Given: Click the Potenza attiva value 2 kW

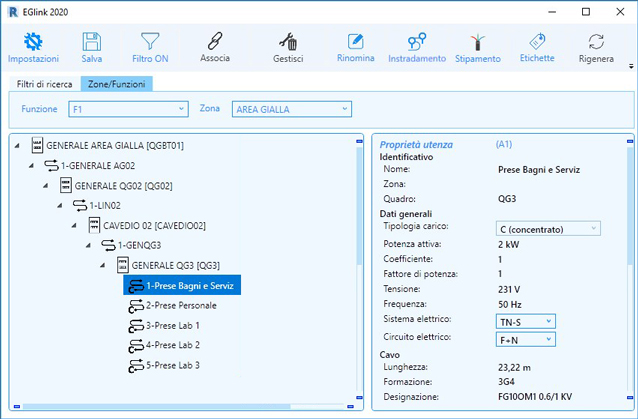Looking at the screenshot, I should point(508,244).
